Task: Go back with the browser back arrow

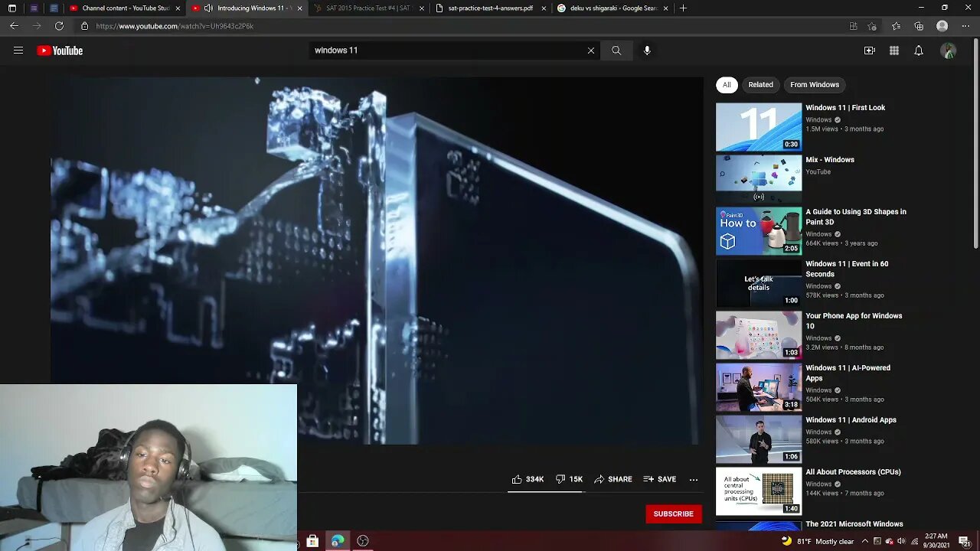Action: [14, 26]
